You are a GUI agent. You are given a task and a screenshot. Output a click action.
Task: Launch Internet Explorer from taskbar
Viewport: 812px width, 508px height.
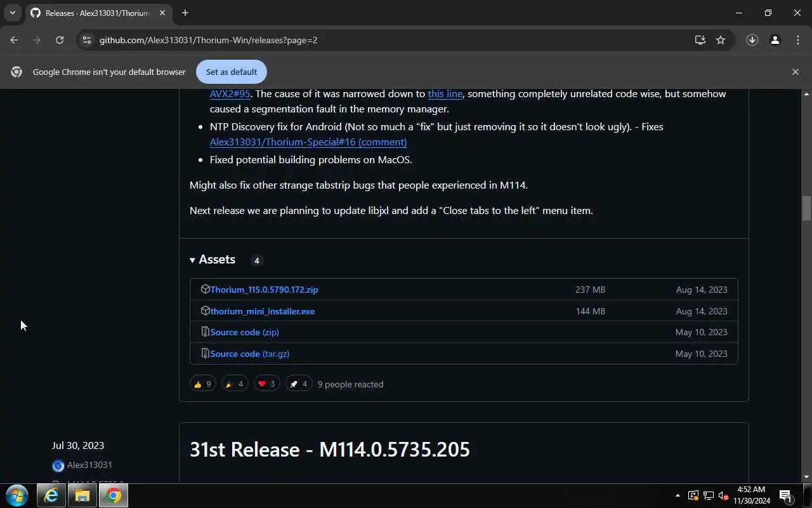click(51, 495)
